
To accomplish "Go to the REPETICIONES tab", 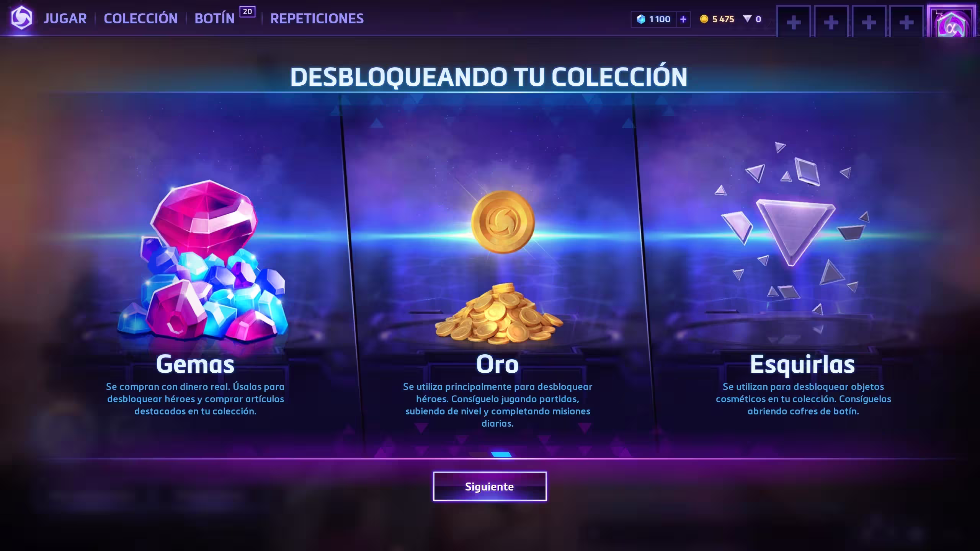I will pyautogui.click(x=317, y=19).
